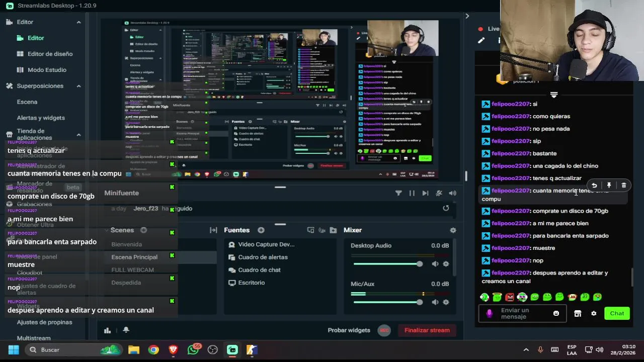Add a source folder in Fuentes
The height and width of the screenshot is (362, 644).
pos(333,230)
